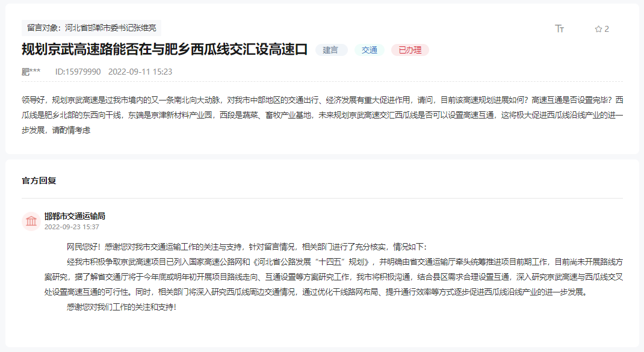
Task: Click the reply date 2022-09-23 15:37
Action: tap(72, 227)
